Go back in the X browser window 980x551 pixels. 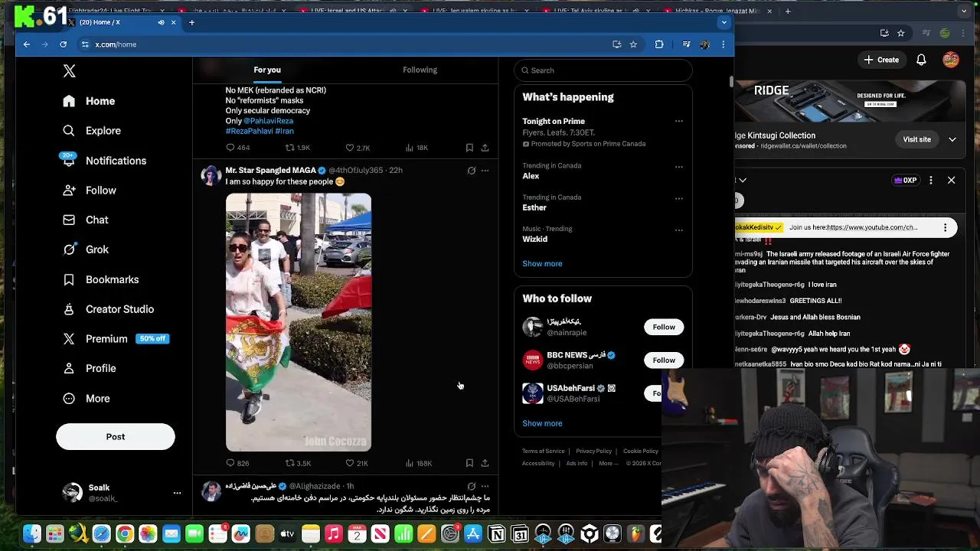pos(27,44)
